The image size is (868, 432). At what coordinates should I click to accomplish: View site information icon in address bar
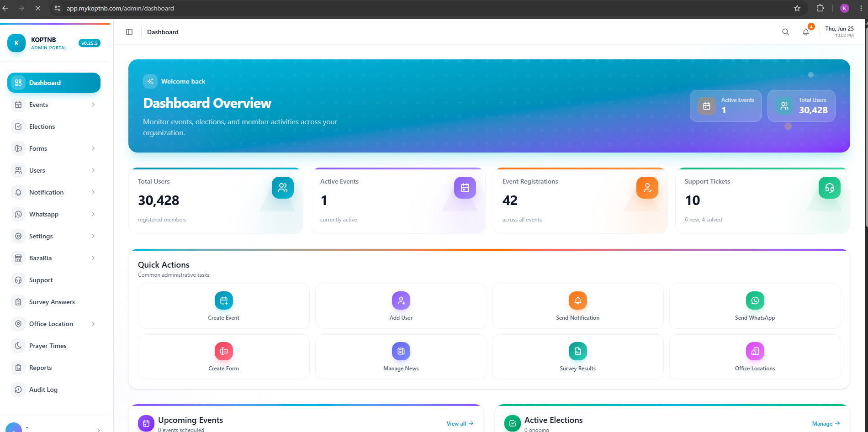point(57,8)
